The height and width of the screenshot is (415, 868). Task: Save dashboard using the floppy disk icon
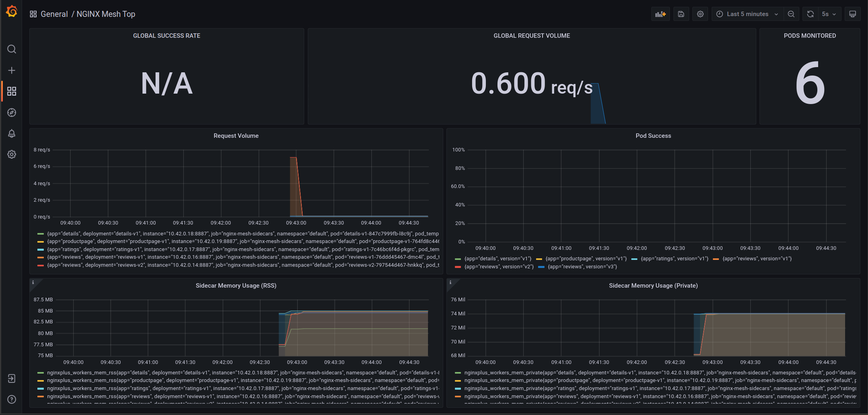(x=681, y=14)
